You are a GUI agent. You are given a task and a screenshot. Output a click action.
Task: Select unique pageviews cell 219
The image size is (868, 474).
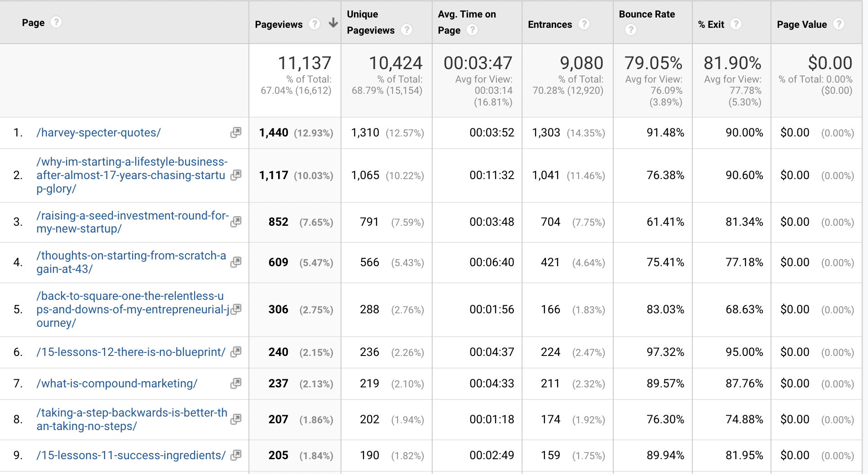pos(369,383)
